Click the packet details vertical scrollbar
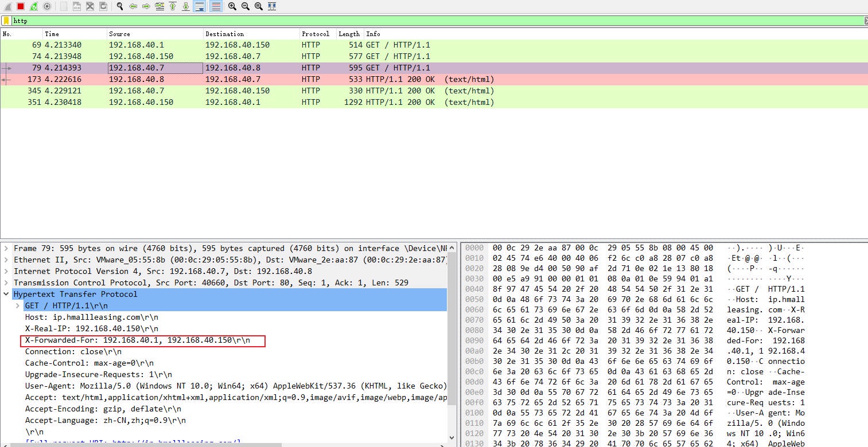This screenshot has height=447, width=868. pyautogui.click(x=452, y=344)
